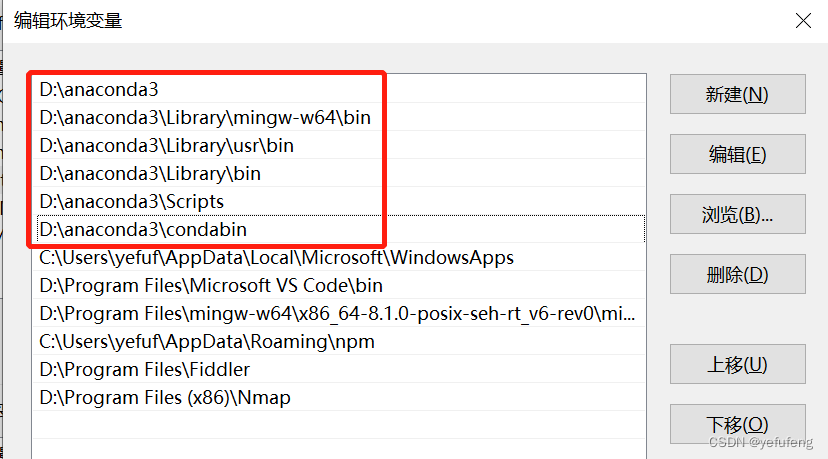Select the Microsoft VS Code\bin entry
This screenshot has width=828, height=459.
pyautogui.click(x=339, y=285)
